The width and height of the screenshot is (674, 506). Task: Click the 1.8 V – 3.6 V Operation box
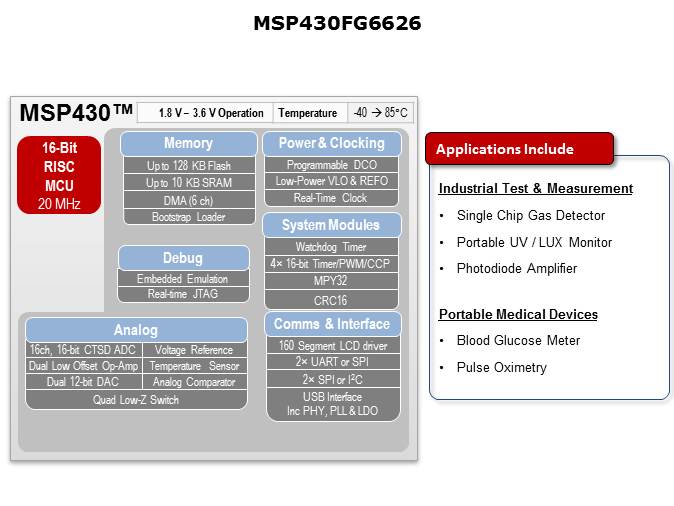click(212, 113)
